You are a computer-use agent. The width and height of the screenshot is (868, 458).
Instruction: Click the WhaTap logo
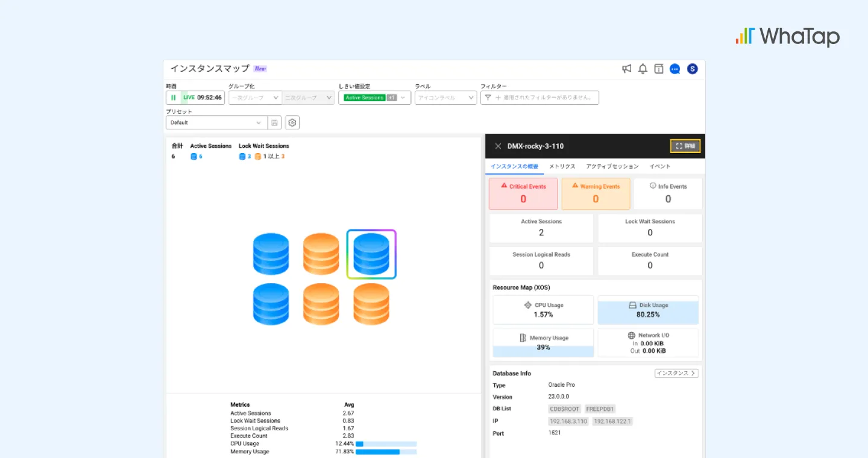(x=787, y=36)
